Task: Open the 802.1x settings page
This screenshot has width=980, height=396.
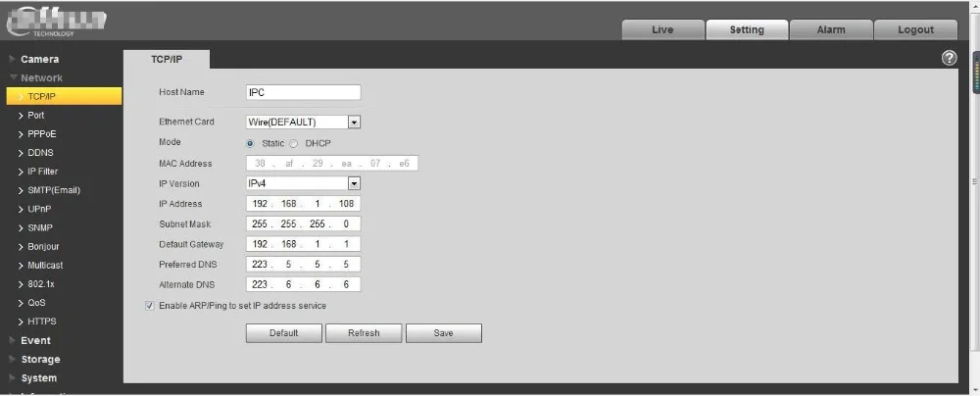Action: coord(40,284)
